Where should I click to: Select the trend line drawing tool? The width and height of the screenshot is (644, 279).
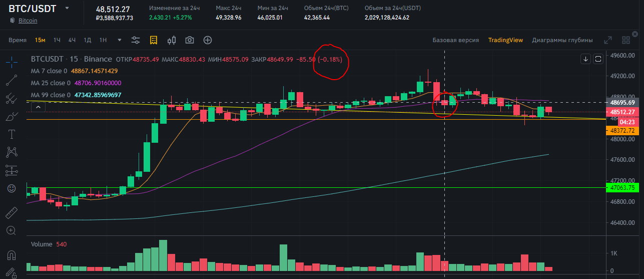pyautogui.click(x=11, y=80)
